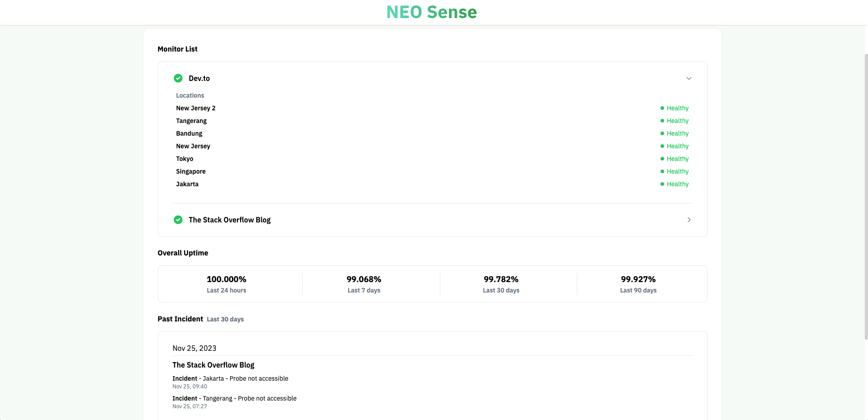This screenshot has width=868, height=420.
Task: Click the green health dot next to Singapore
Action: click(662, 171)
